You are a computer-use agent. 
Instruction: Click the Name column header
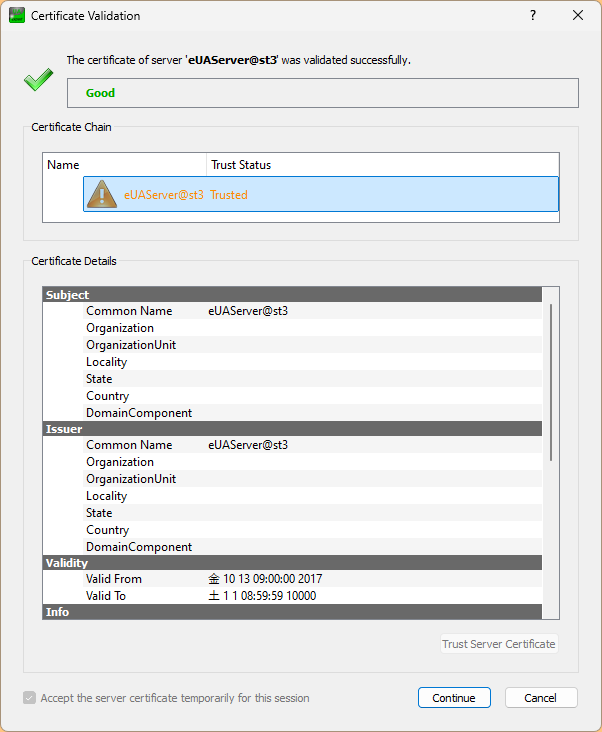click(x=125, y=165)
